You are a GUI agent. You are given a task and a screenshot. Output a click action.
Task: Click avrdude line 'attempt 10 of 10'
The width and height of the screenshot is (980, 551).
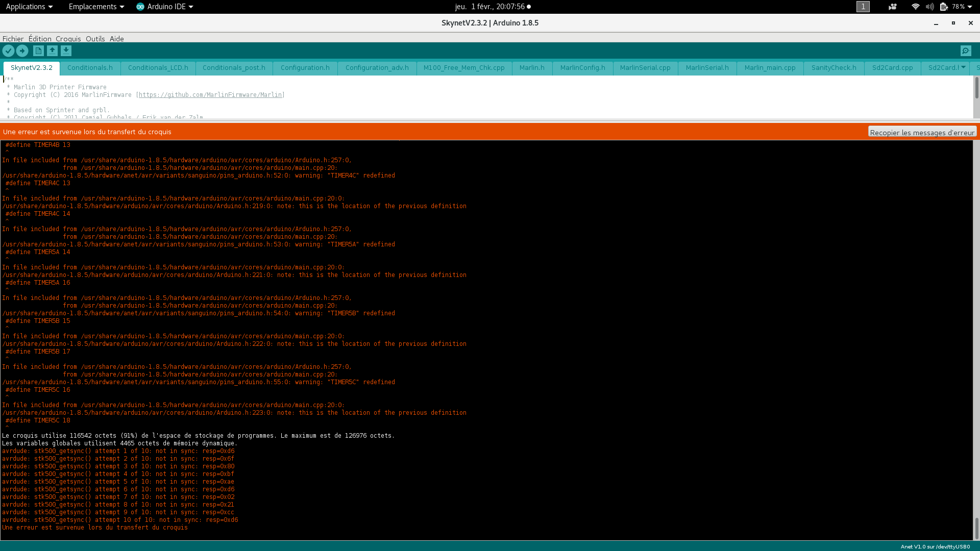point(120,520)
